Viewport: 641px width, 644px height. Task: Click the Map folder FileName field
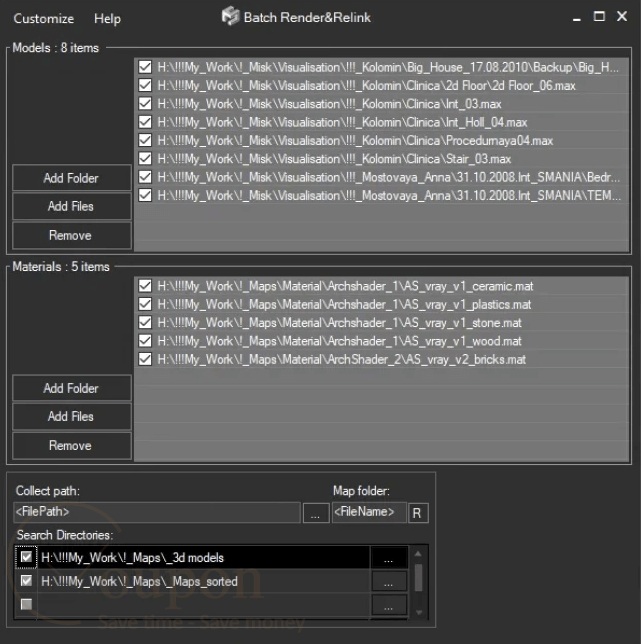(369, 512)
